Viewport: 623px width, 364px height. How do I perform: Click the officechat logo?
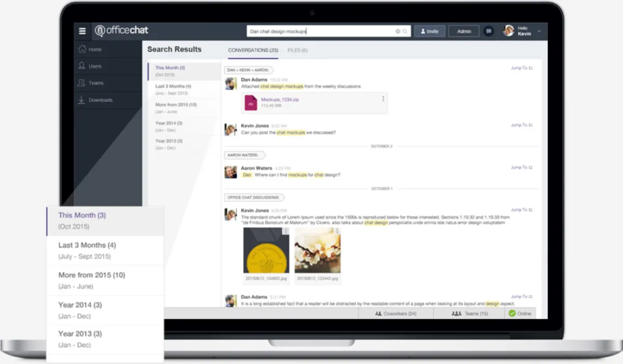pyautogui.click(x=121, y=31)
